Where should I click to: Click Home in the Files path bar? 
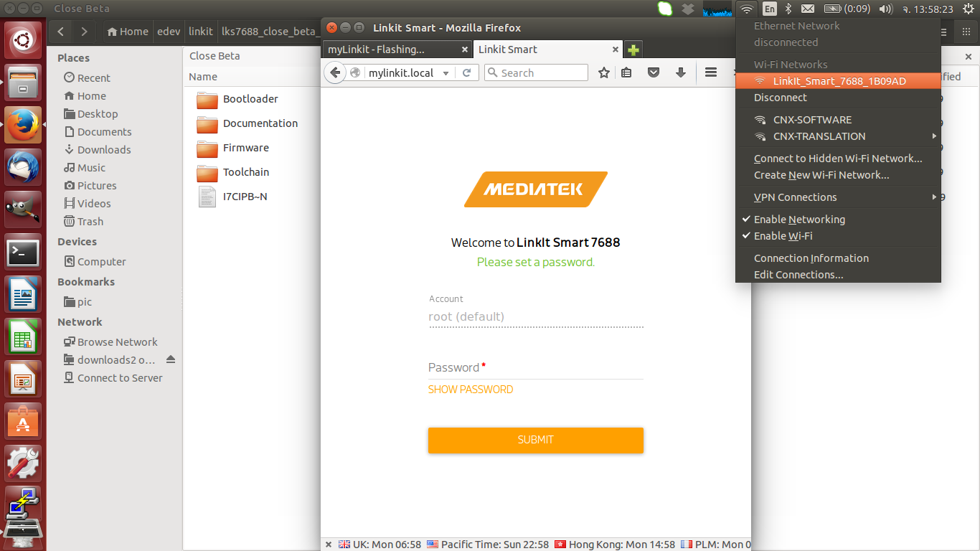[127, 32]
